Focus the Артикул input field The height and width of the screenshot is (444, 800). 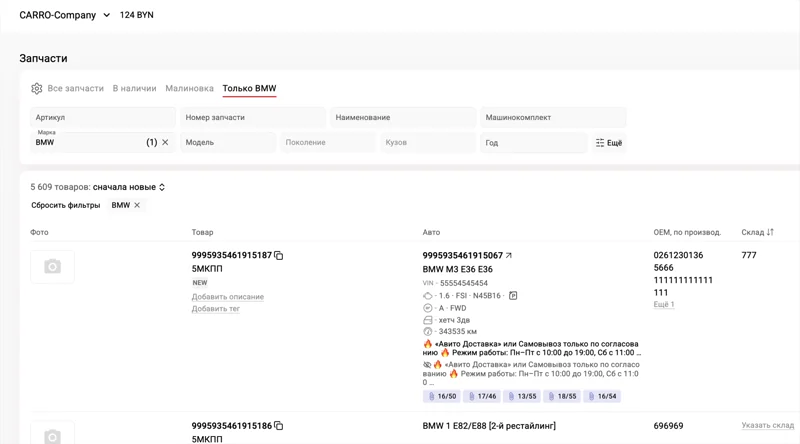pos(103,118)
